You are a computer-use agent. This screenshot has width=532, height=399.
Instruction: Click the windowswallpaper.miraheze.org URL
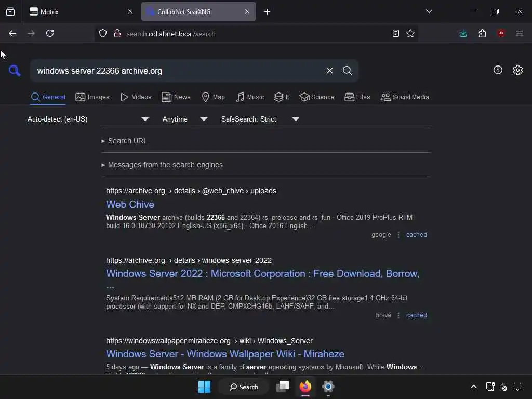point(209,341)
